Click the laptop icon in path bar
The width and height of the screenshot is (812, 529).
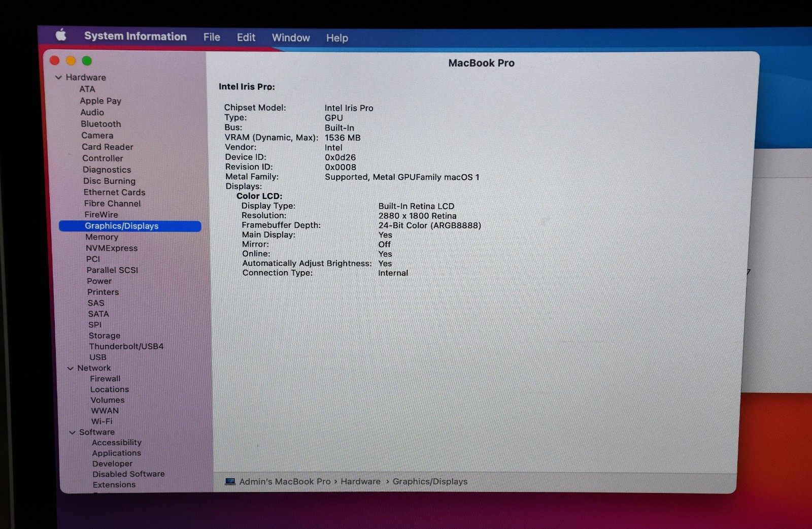(x=230, y=481)
